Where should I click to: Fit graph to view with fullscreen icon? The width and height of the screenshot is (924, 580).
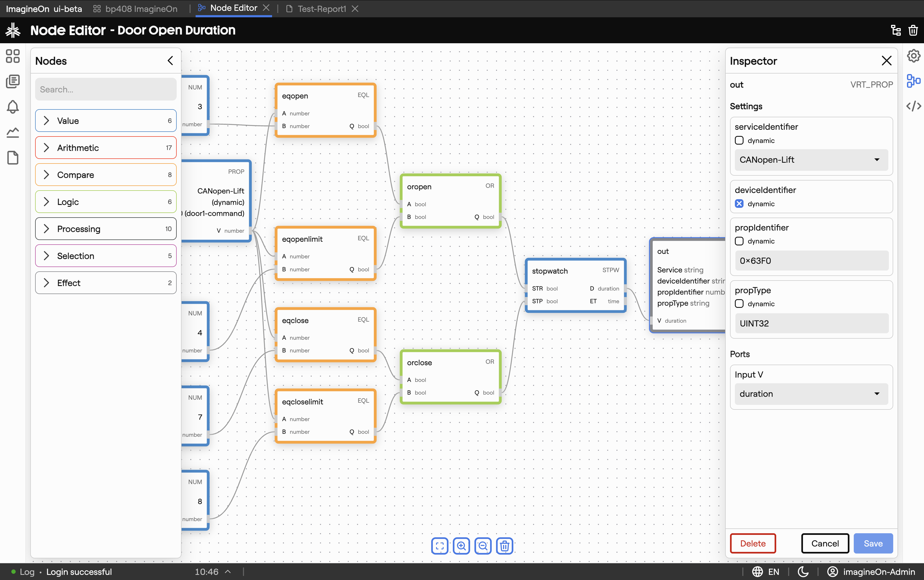click(440, 545)
